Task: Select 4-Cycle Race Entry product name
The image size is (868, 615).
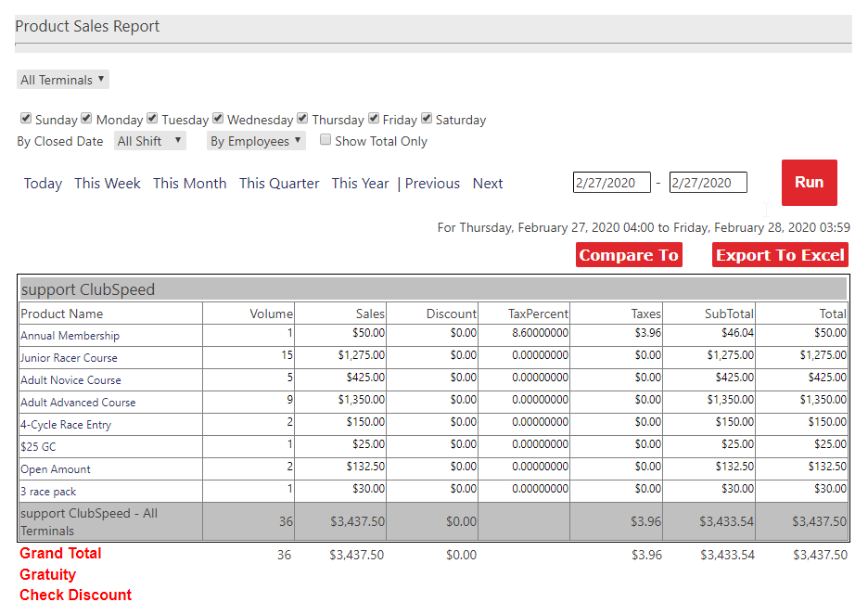Action: click(66, 425)
